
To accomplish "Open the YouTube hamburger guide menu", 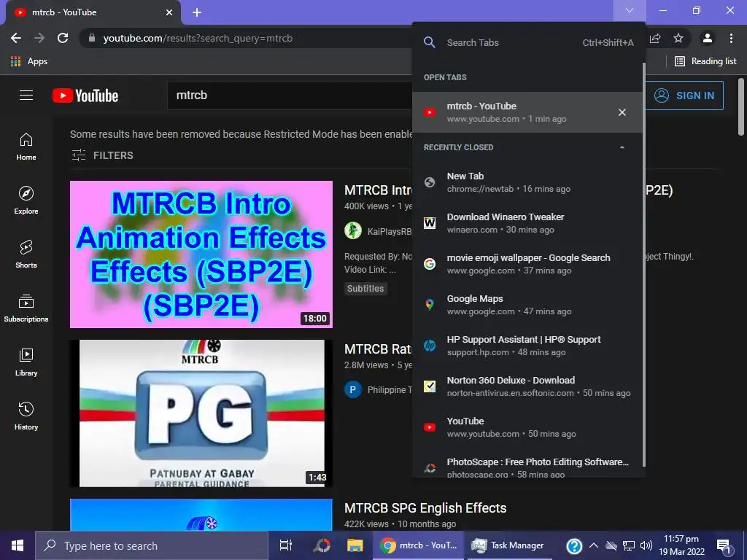I will pos(26,96).
